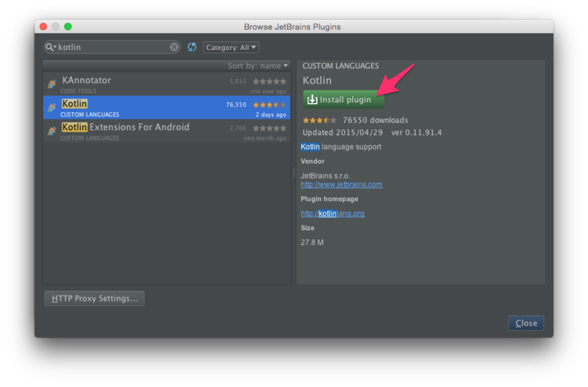Open the Category: All dropdown

(231, 48)
